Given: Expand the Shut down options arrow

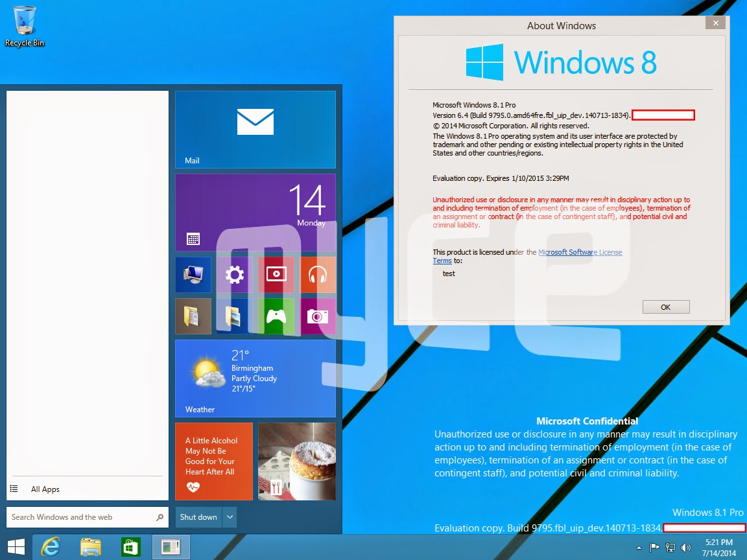Looking at the screenshot, I should 228,517.
